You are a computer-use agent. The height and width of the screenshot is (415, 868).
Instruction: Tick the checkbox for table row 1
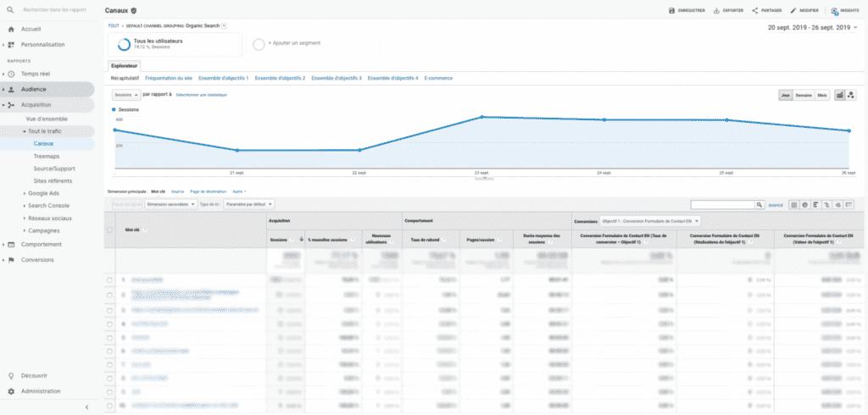[x=109, y=279]
